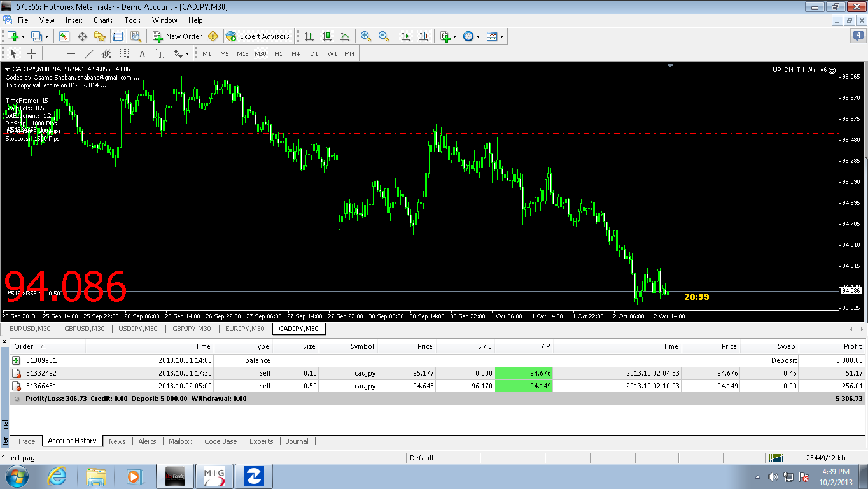Set timeframe to H1

(278, 53)
